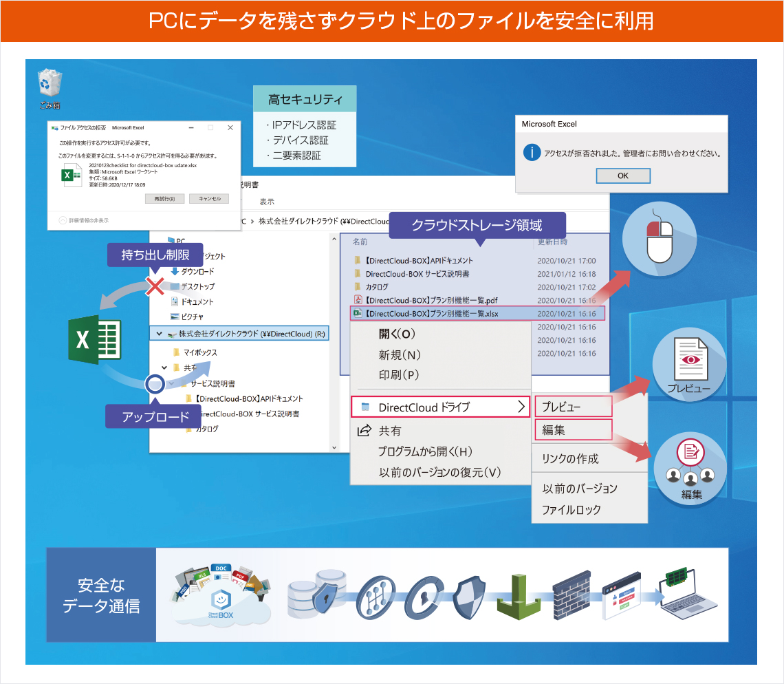Select 【DirectCloud-BOX】プラン別機能一覧.pdf file
The image size is (784, 684).
click(x=426, y=300)
